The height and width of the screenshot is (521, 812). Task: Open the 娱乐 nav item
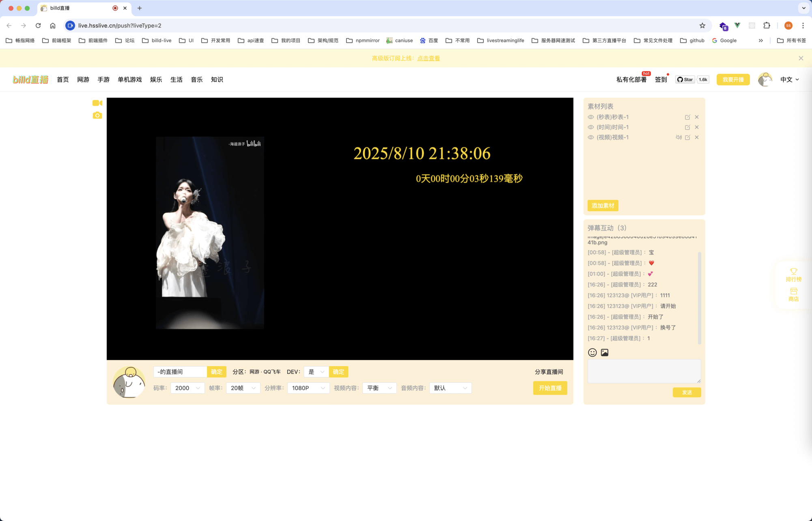(x=156, y=79)
